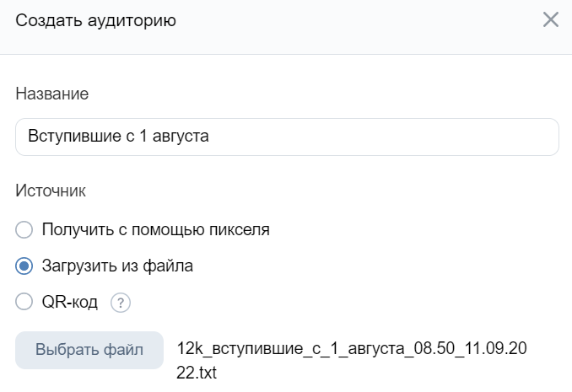Click the text Вступившие с 1 августа

pos(119,136)
